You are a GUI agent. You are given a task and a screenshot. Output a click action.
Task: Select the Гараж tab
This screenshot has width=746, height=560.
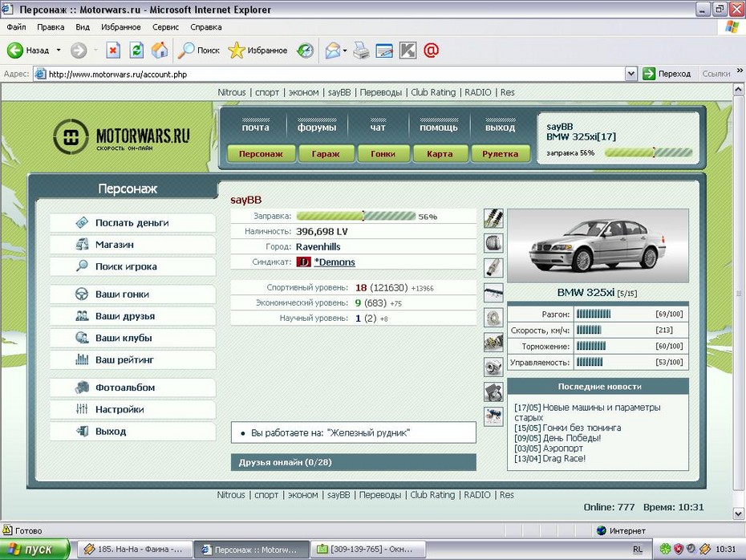(x=326, y=154)
